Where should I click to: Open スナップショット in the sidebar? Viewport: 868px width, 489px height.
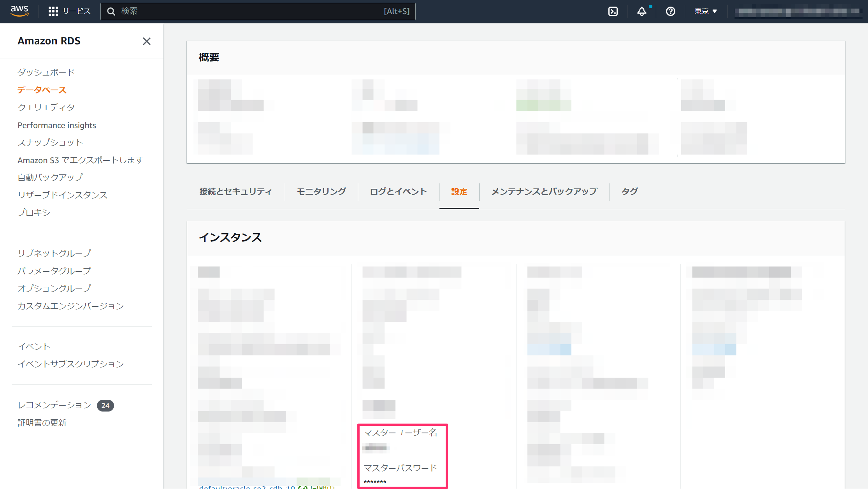pos(50,142)
